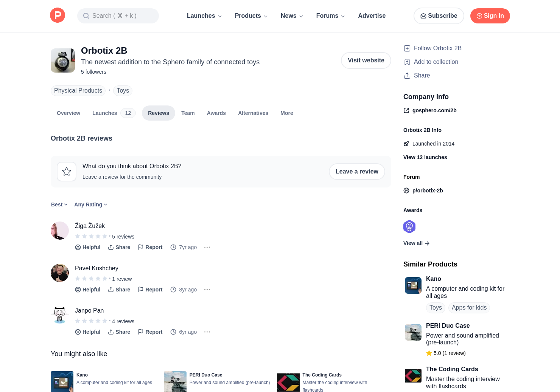Click View 12 launches link
The width and height of the screenshot is (560, 392).
point(425,157)
